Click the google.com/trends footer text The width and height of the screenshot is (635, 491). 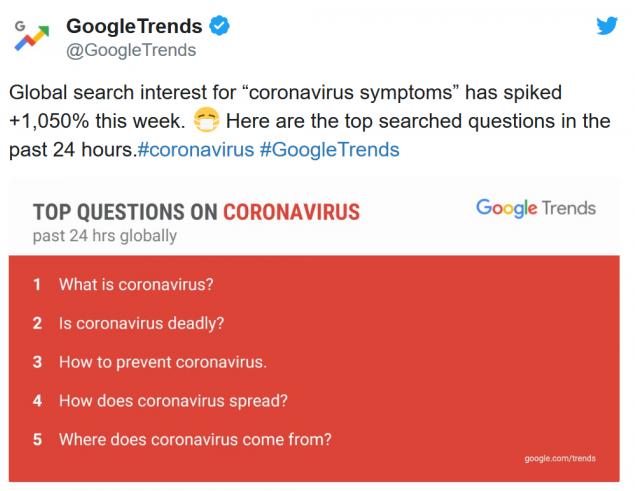pyautogui.click(x=559, y=458)
